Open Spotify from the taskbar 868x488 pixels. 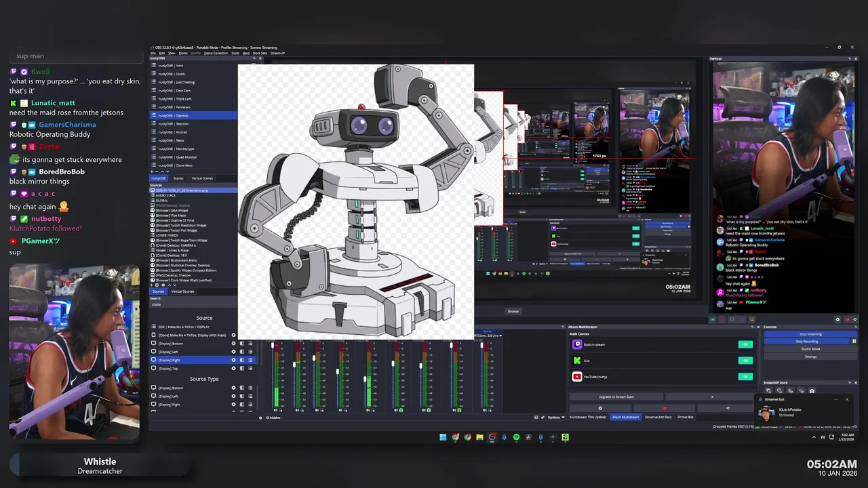(516, 437)
